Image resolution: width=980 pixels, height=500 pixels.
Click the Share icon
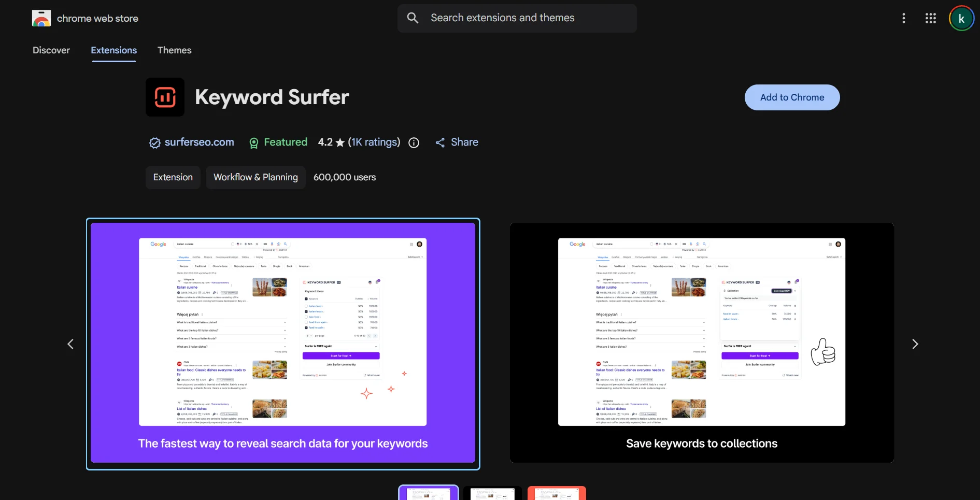(x=440, y=143)
